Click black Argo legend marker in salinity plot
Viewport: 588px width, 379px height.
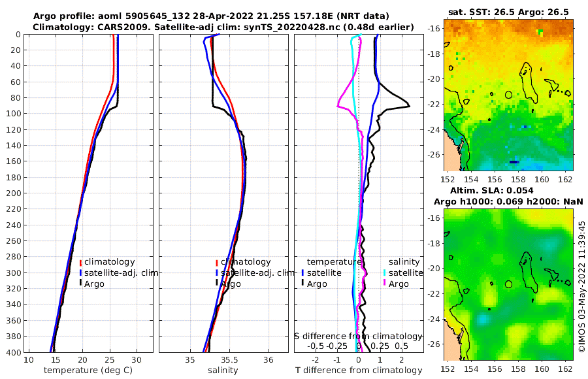(217, 284)
